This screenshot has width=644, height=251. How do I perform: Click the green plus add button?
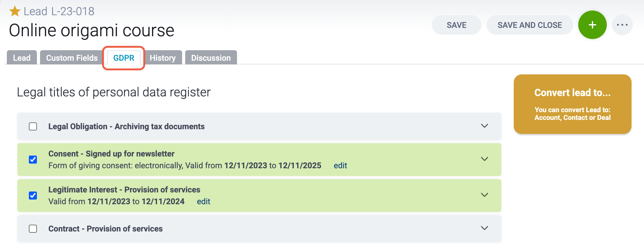592,25
